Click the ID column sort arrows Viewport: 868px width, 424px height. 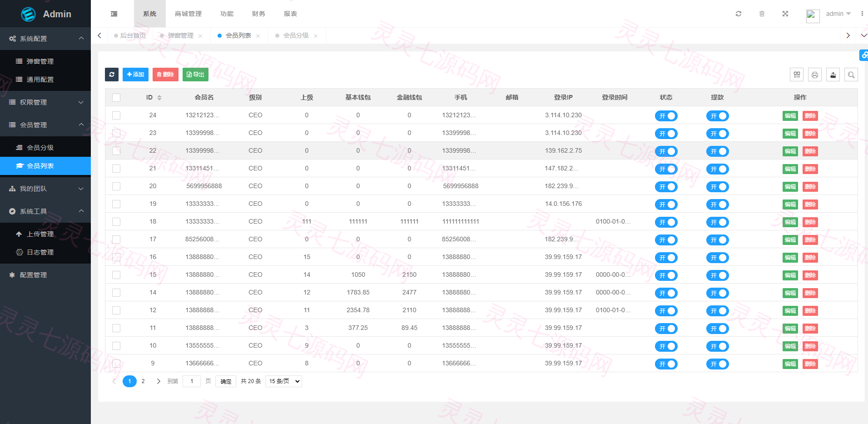[x=159, y=98]
